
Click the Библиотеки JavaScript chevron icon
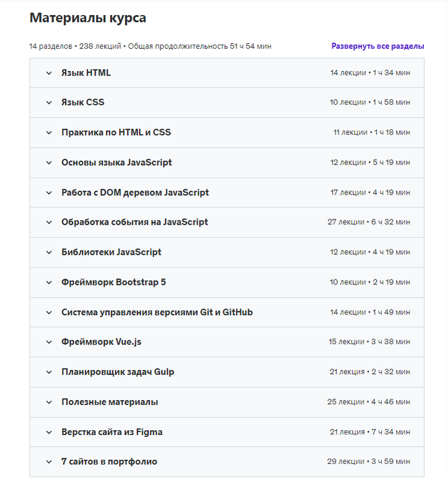[49, 252]
